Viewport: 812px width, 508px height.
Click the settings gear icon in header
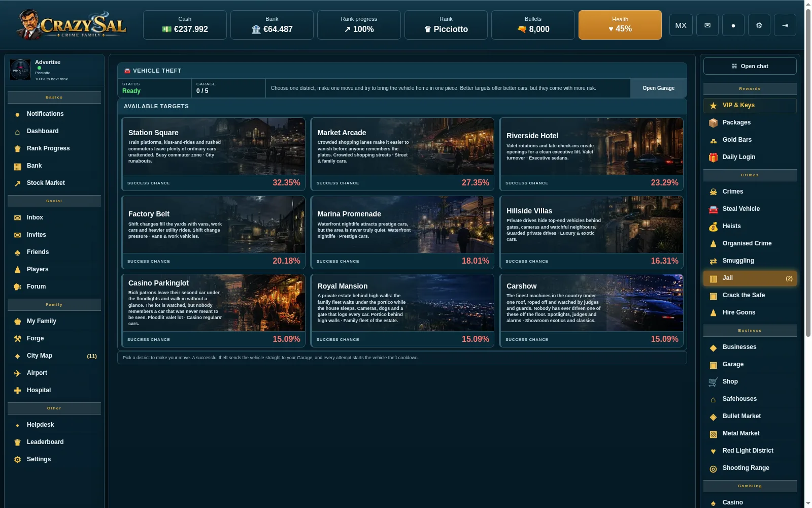click(x=759, y=25)
